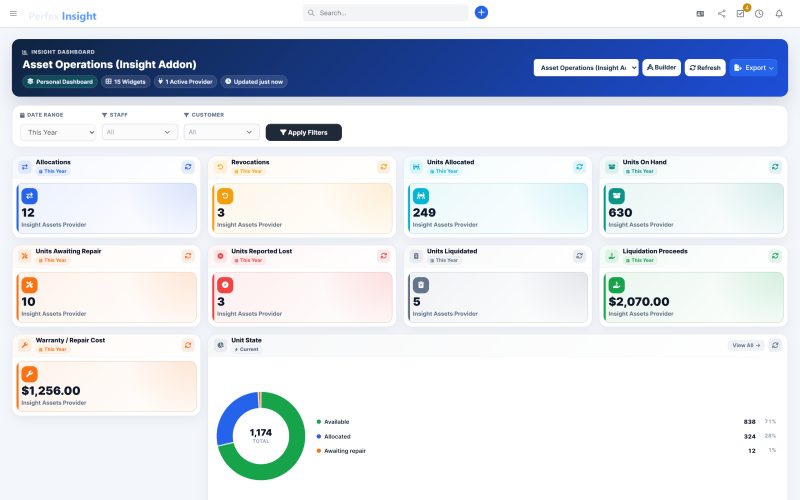This screenshot has height=500, width=800.
Task: Open the timer clock icon
Action: [x=759, y=14]
